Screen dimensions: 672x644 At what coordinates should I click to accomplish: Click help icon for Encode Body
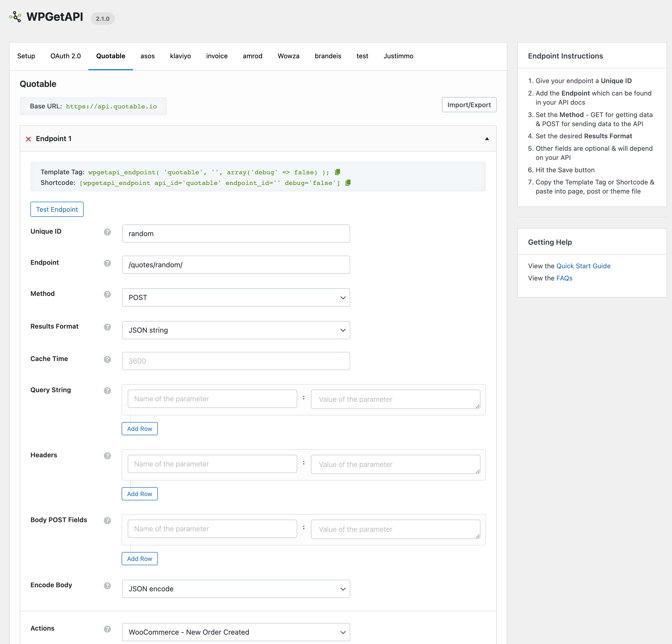[x=107, y=586]
